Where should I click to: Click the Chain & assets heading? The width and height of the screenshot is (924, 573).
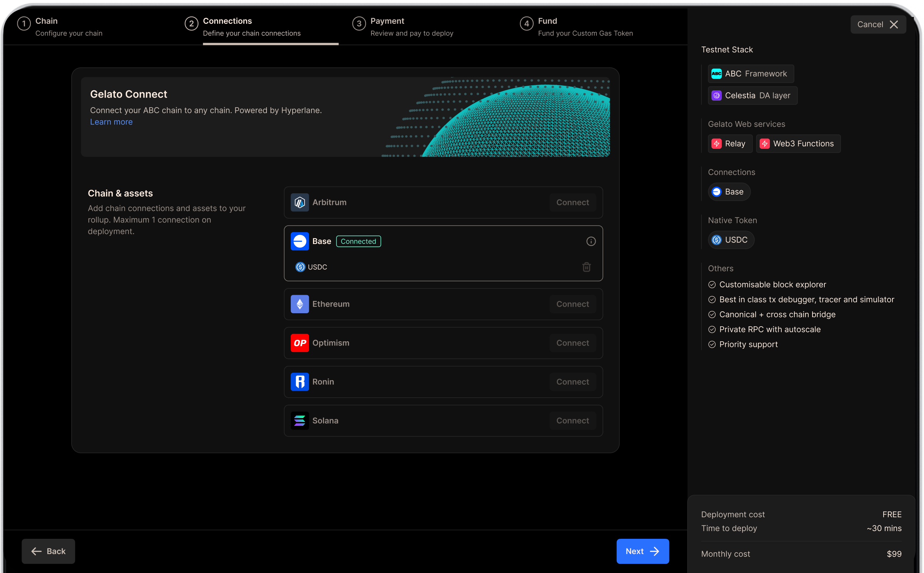tap(120, 193)
